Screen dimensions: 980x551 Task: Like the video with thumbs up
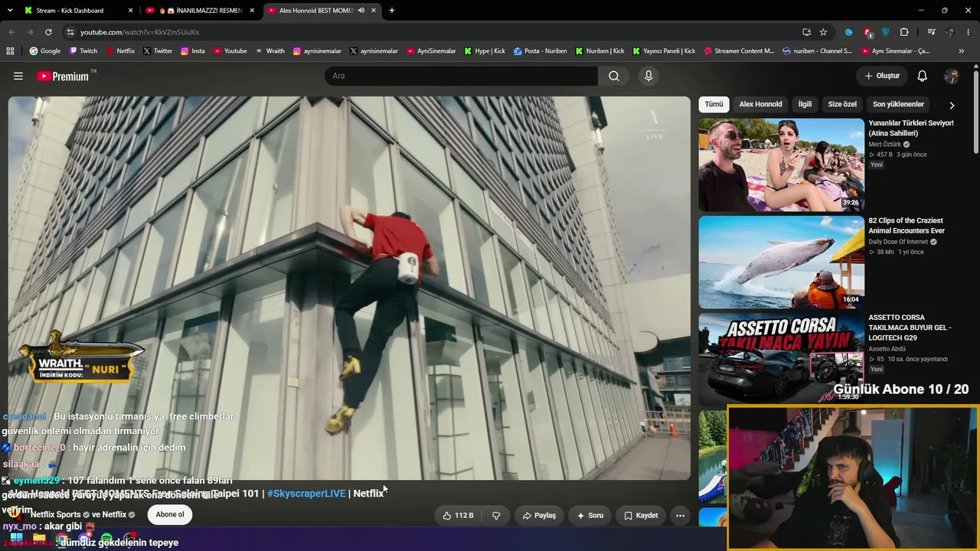pos(458,515)
